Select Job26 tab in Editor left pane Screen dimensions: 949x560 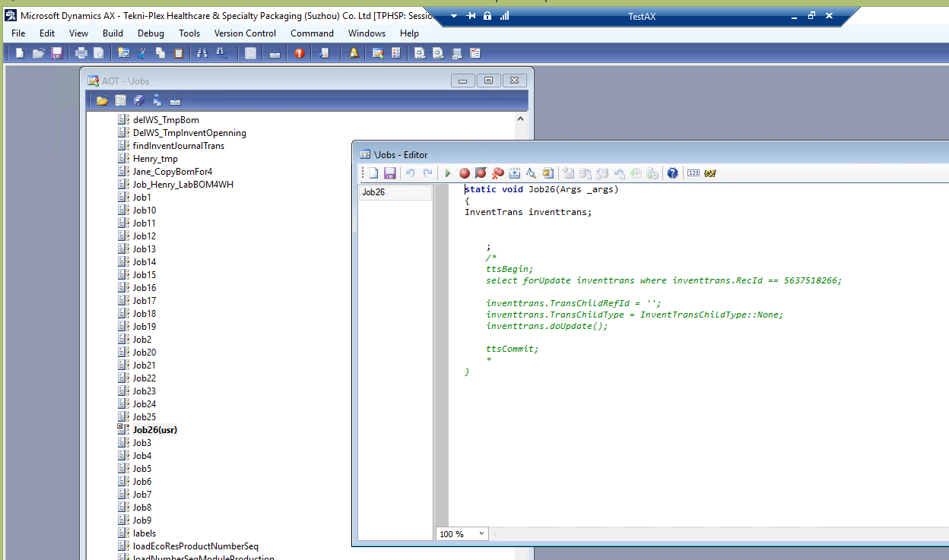tap(395, 192)
